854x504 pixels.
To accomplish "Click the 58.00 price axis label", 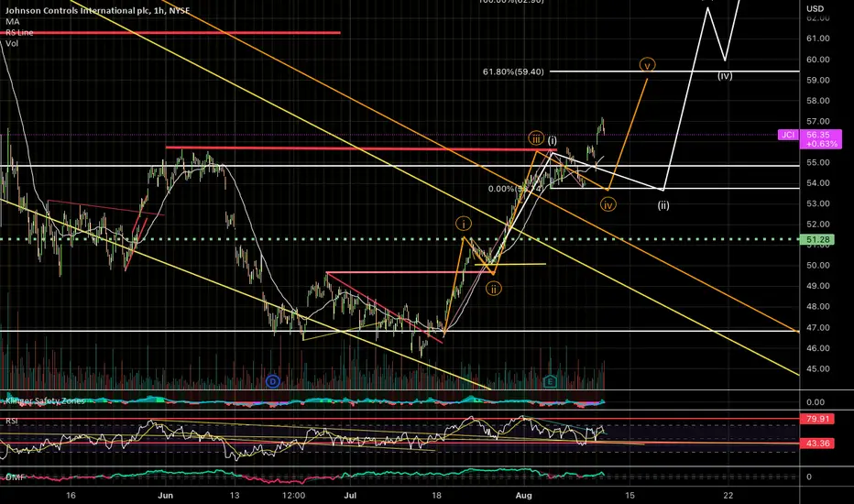I will tap(817, 100).
